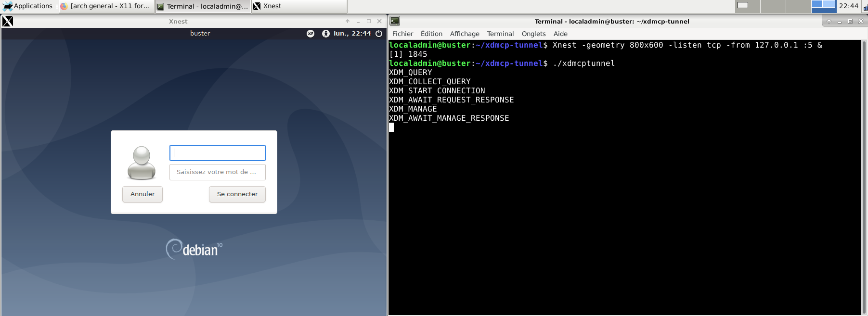868x316 pixels.
Task: Open the Terminal menu in menu bar
Action: tap(500, 34)
